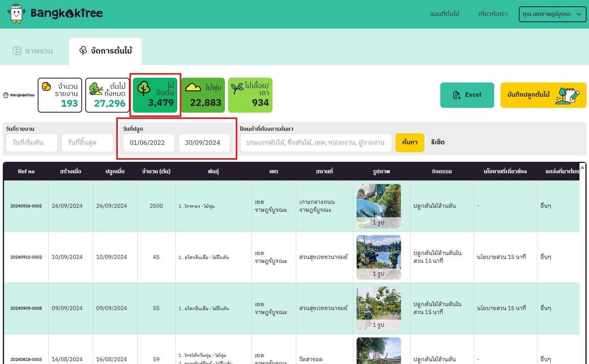589x364 pixels.
Task: Open the แผนที่ต้นไม้ menu item
Action: click(x=445, y=14)
